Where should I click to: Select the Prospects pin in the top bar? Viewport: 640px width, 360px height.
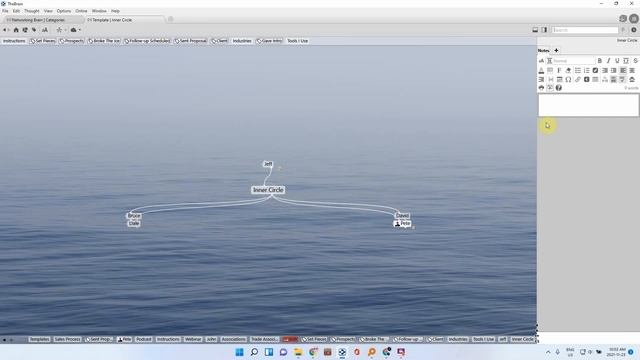click(71, 41)
